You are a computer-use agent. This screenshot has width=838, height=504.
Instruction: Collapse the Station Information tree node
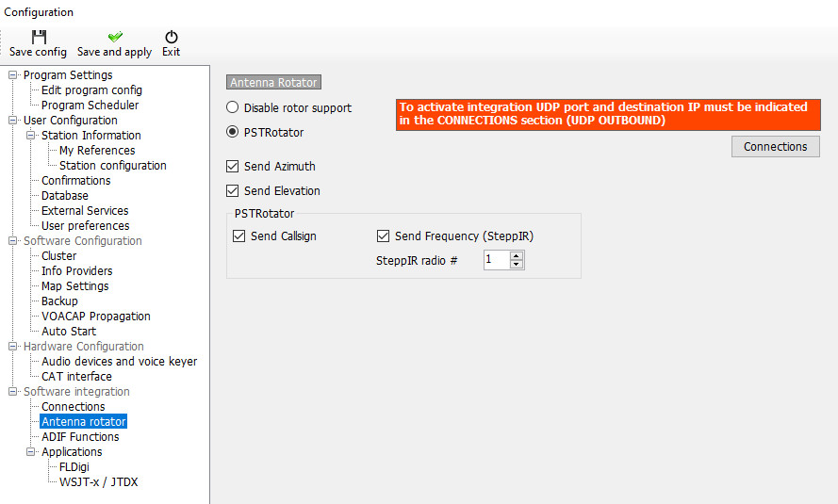tap(31, 136)
